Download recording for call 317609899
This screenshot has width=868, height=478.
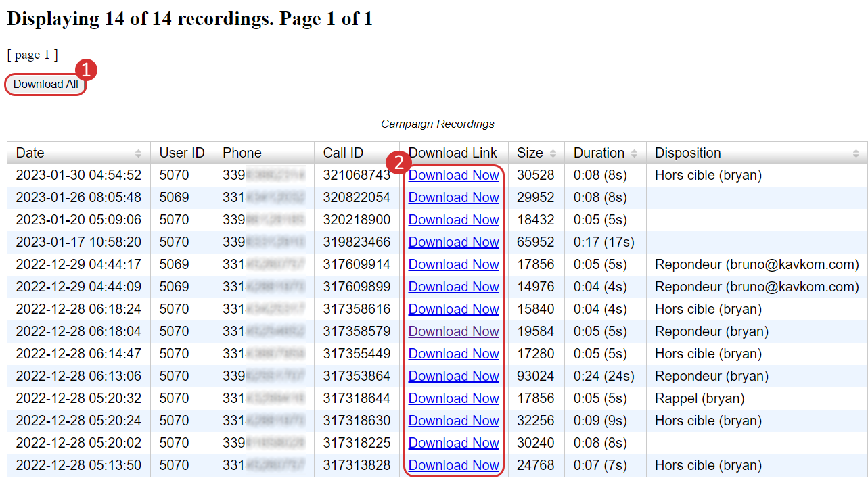tap(453, 287)
